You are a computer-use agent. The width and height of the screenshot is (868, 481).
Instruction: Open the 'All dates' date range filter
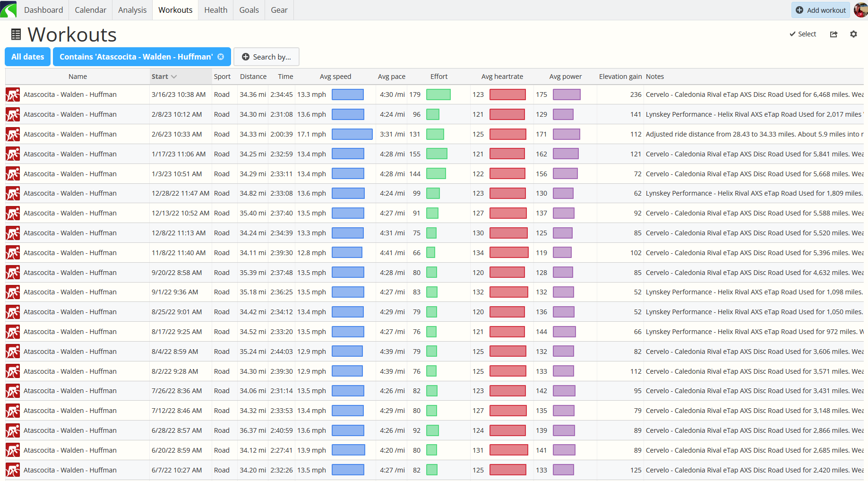(x=27, y=57)
